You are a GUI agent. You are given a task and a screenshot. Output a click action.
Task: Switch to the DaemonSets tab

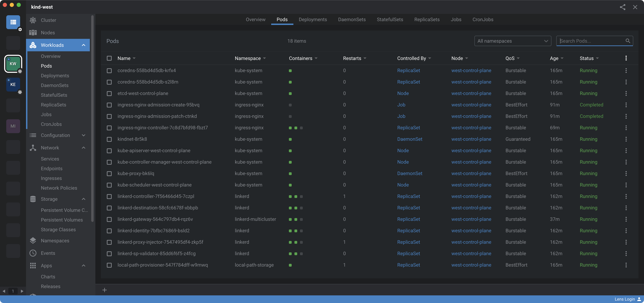(x=352, y=19)
